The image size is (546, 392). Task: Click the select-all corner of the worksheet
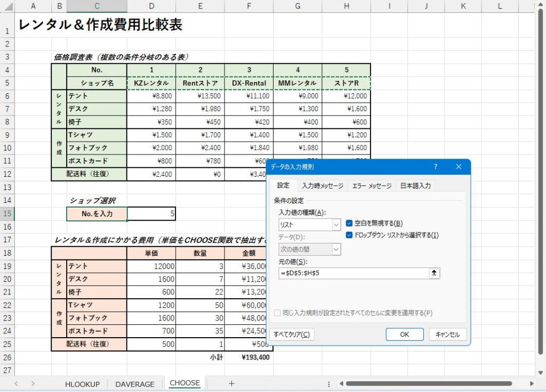point(7,6)
